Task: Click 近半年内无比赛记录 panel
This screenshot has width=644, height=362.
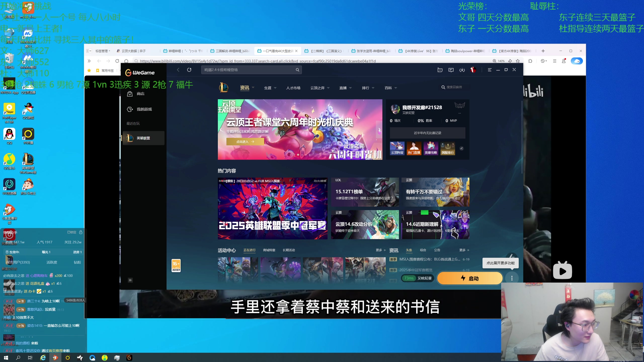Action: point(427,133)
